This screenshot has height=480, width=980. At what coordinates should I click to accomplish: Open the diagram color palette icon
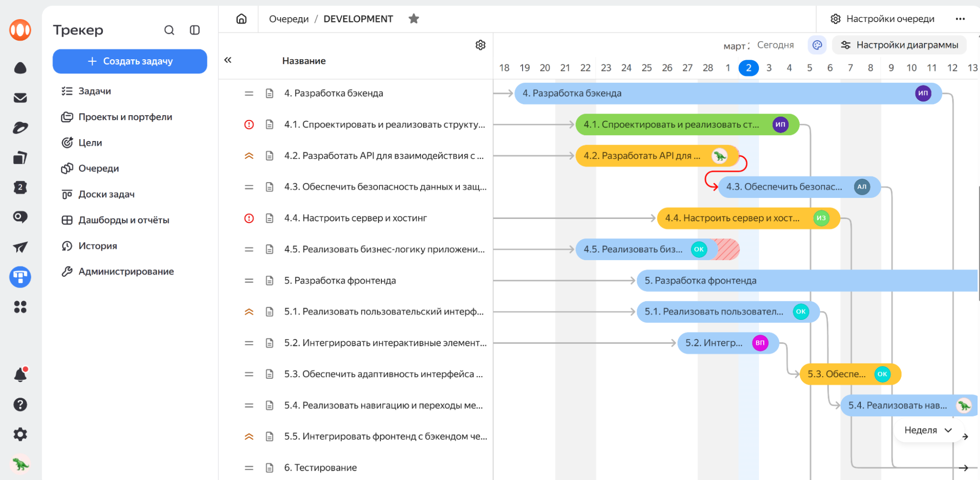[x=817, y=45]
